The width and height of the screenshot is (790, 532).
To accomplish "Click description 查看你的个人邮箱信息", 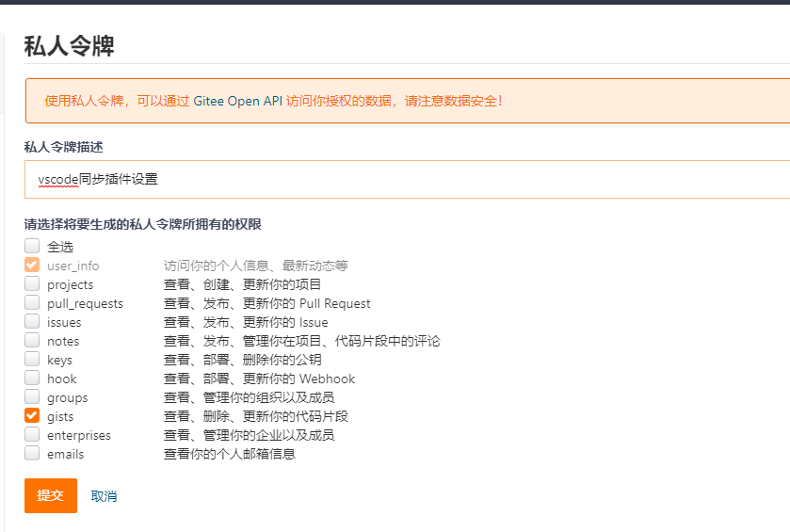I will point(229,454).
